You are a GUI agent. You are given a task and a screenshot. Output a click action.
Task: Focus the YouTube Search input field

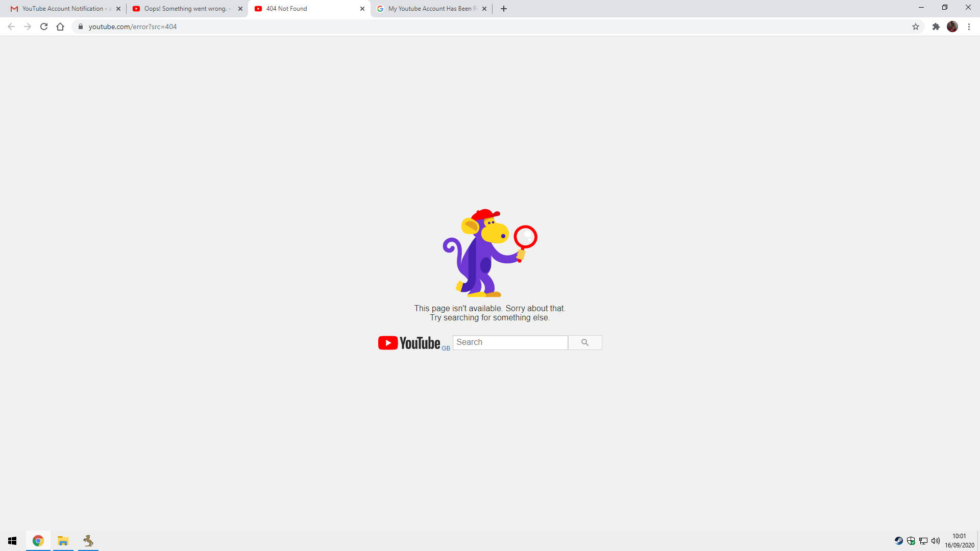click(510, 342)
